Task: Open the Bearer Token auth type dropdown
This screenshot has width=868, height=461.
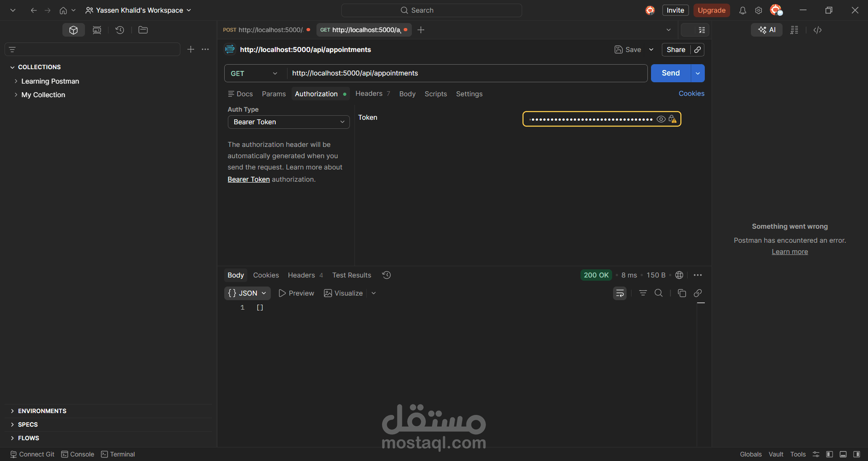Action: tap(288, 122)
